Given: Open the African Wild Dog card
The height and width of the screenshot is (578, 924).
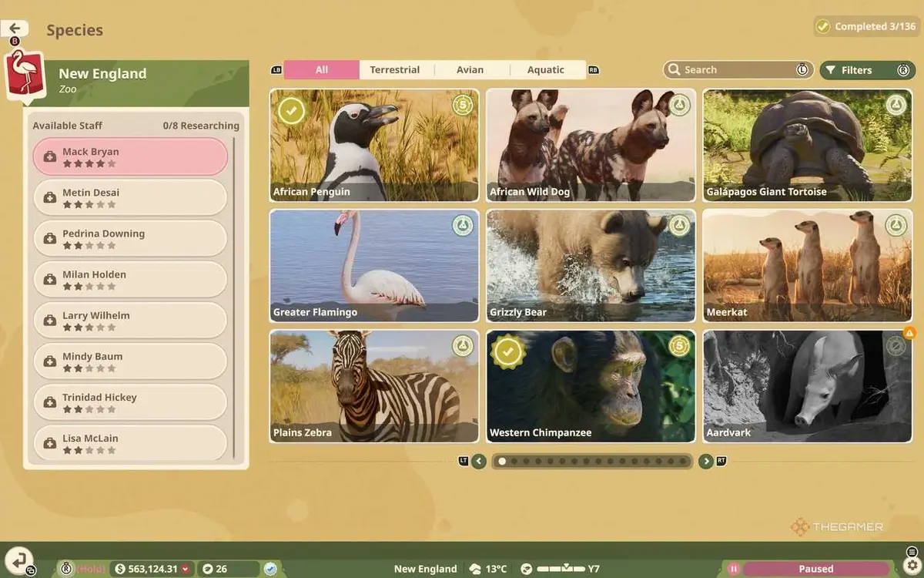Looking at the screenshot, I should click(x=591, y=145).
